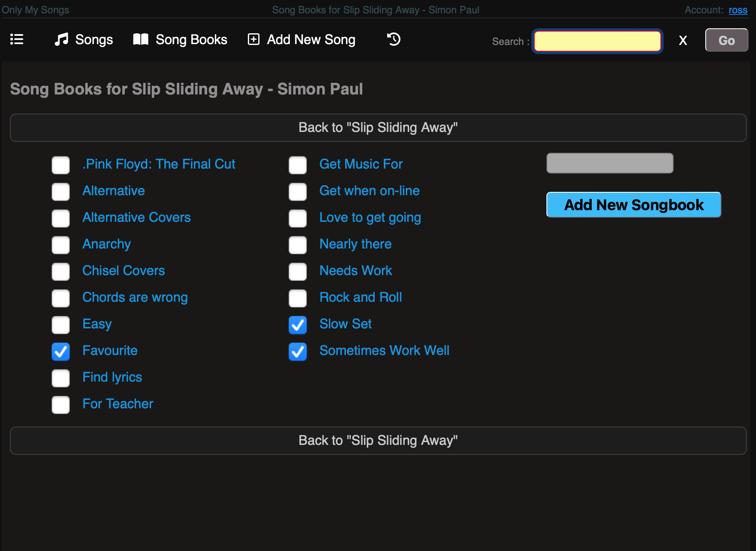Clear the search with the X
The width and height of the screenshot is (756, 551).
pos(683,41)
